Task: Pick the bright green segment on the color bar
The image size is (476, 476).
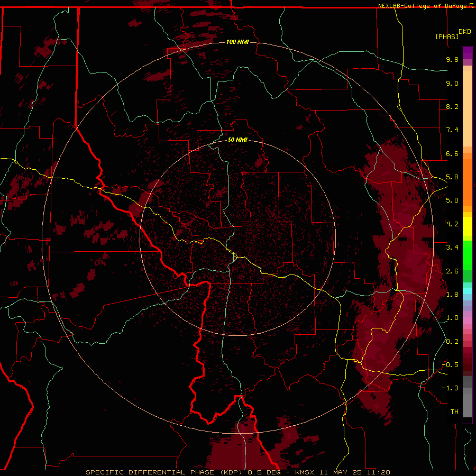Action: [x=467, y=255]
